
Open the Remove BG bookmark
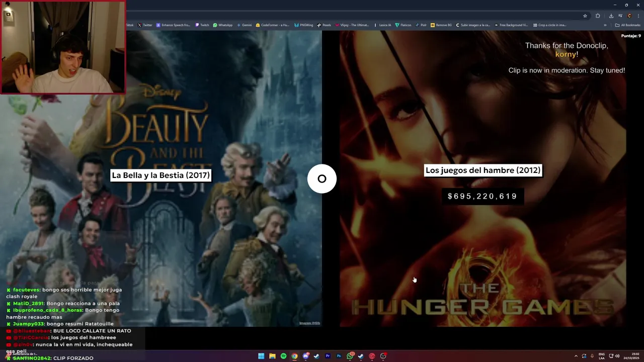click(x=441, y=25)
